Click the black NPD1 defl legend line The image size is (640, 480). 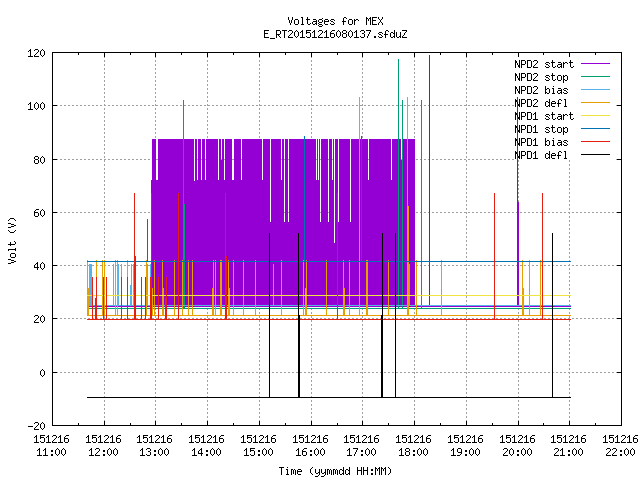[596, 155]
